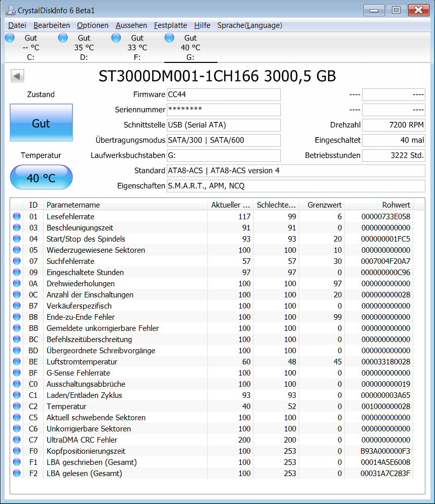
Task: Sort by the Parametername column header
Action: coord(125,205)
